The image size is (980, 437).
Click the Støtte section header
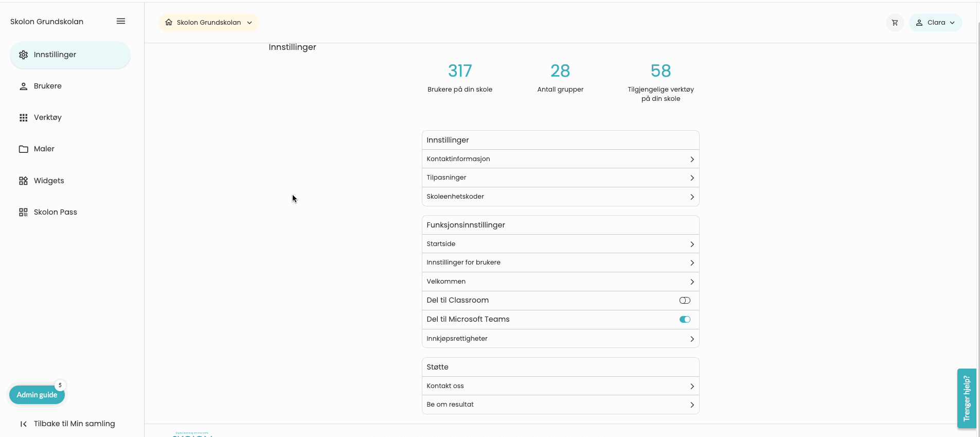coord(437,367)
